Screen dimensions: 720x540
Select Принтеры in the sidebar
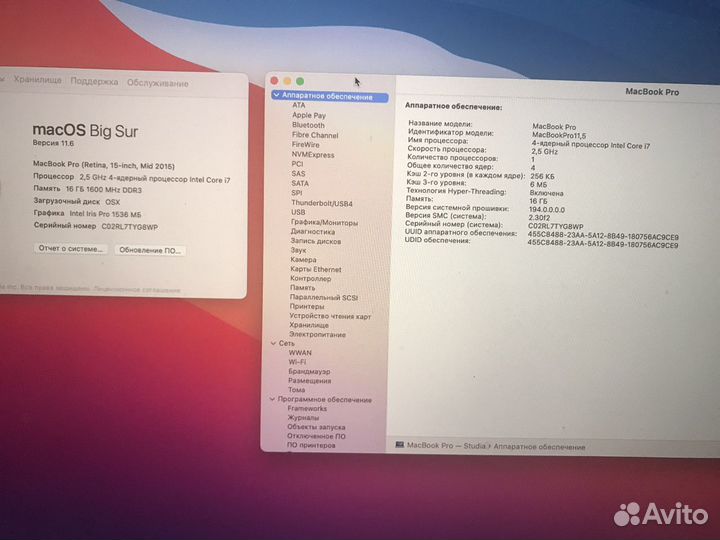[307, 306]
